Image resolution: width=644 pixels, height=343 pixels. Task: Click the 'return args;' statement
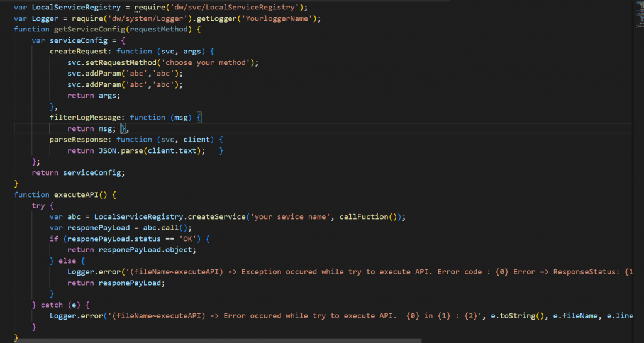(94, 95)
